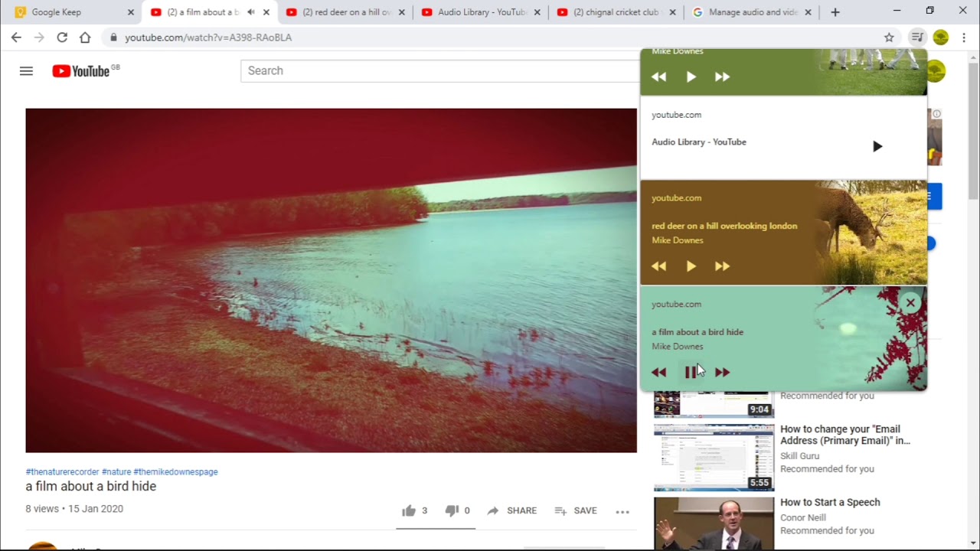Open a new browser tab

[x=835, y=12]
